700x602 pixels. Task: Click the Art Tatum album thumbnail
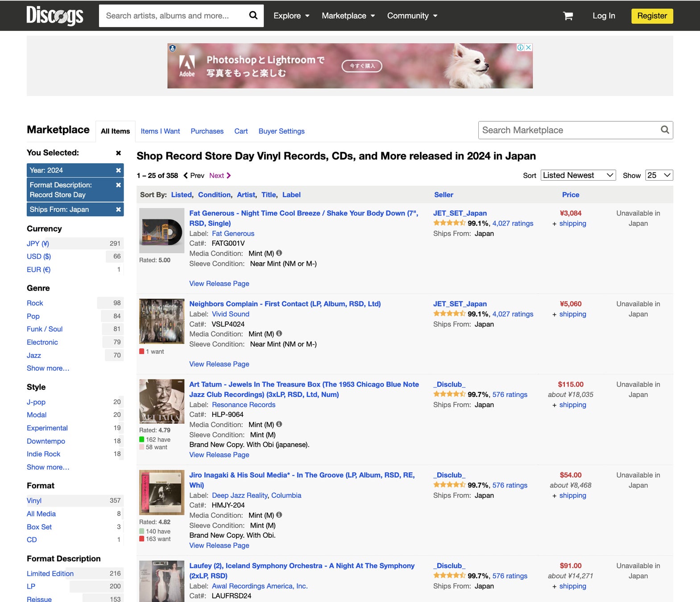[162, 401]
